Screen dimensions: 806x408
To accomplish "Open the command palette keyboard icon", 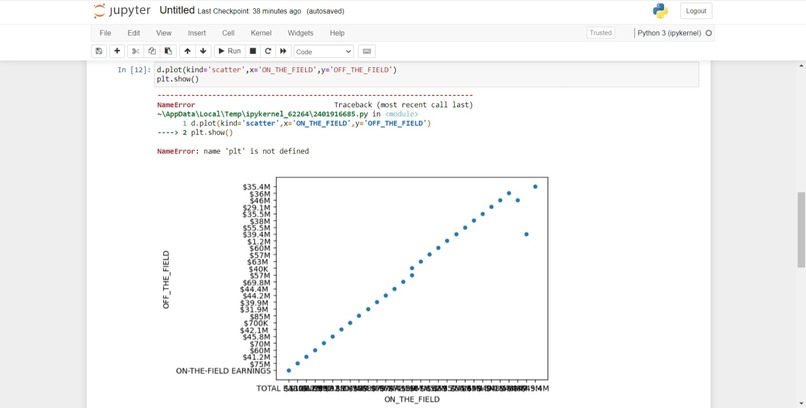I will [367, 51].
